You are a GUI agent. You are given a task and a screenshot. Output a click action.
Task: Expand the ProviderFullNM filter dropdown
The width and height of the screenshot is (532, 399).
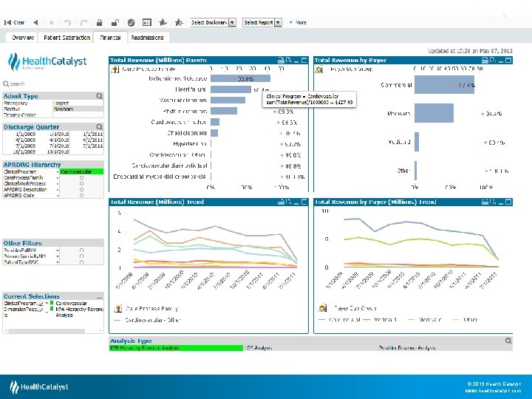tap(58, 250)
